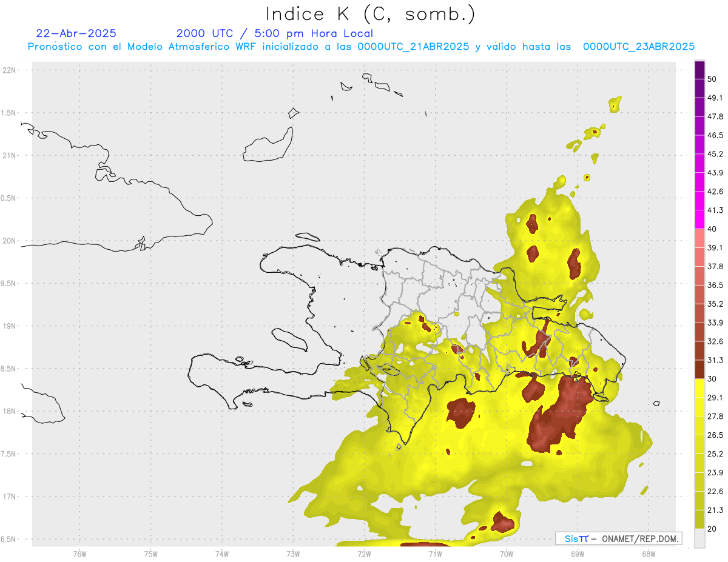
Task: Click the colorbar value '49.1'
Action: [715, 98]
